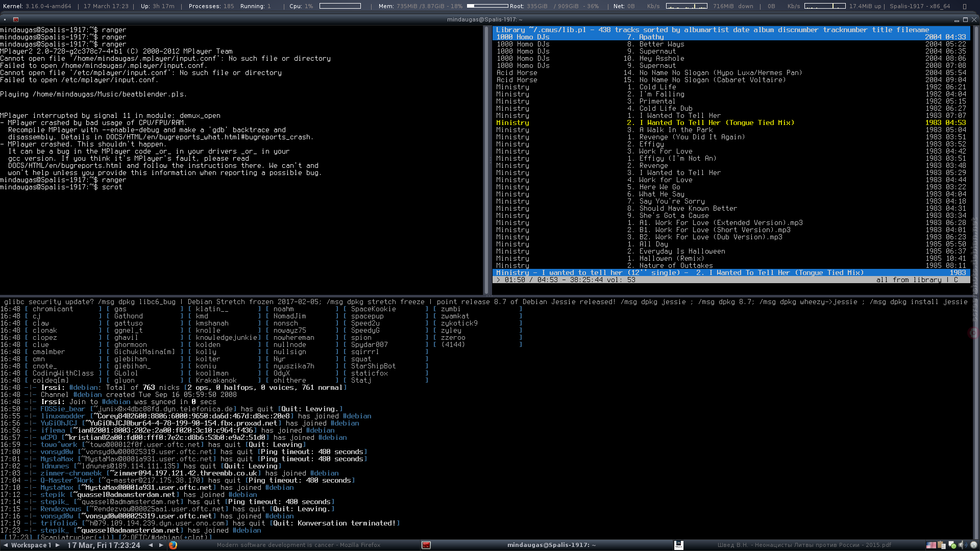Select 'She's Got a Cause' track
The image size is (980, 551).
click(731, 216)
